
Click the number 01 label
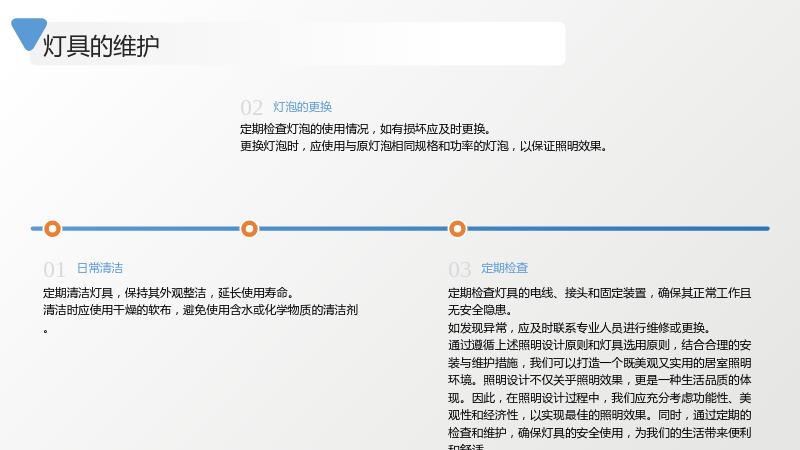click(x=55, y=269)
